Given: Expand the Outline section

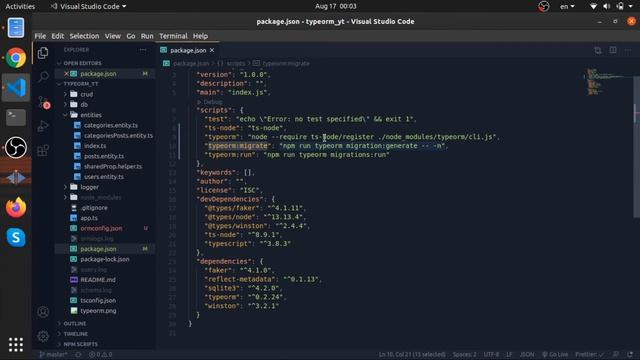Looking at the screenshot, I should (x=75, y=324).
